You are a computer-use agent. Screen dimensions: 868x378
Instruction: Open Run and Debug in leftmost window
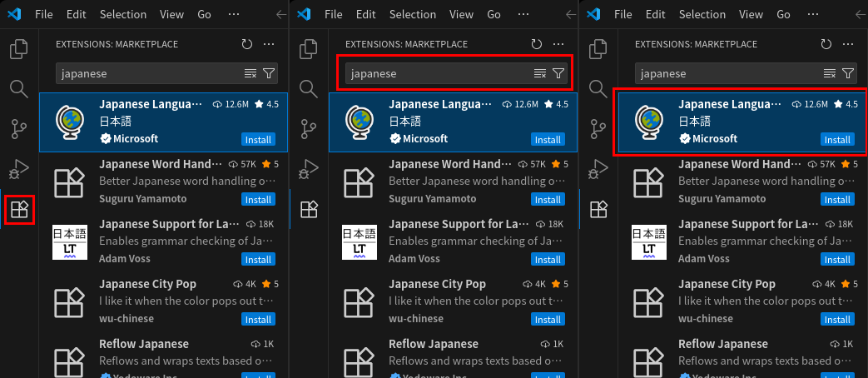click(x=19, y=169)
